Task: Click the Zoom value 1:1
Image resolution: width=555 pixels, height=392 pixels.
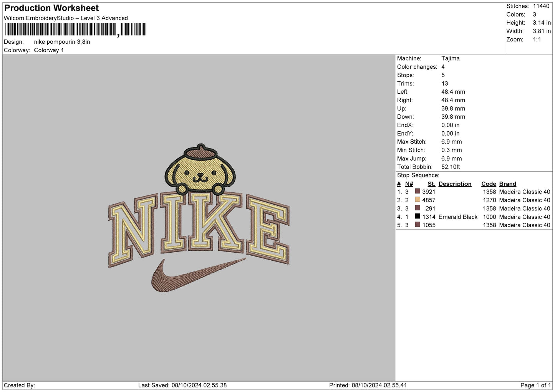Action: pyautogui.click(x=537, y=40)
